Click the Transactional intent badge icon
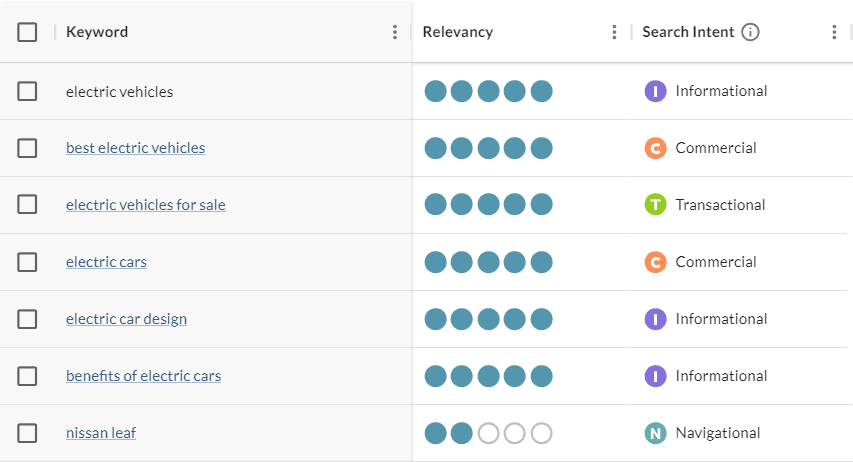Viewport: 853px width, 462px height. point(655,205)
